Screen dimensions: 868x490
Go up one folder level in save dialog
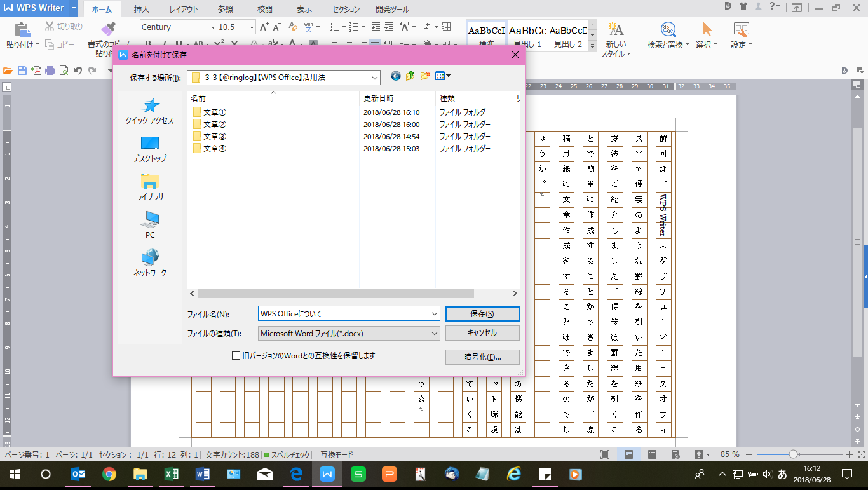point(410,76)
